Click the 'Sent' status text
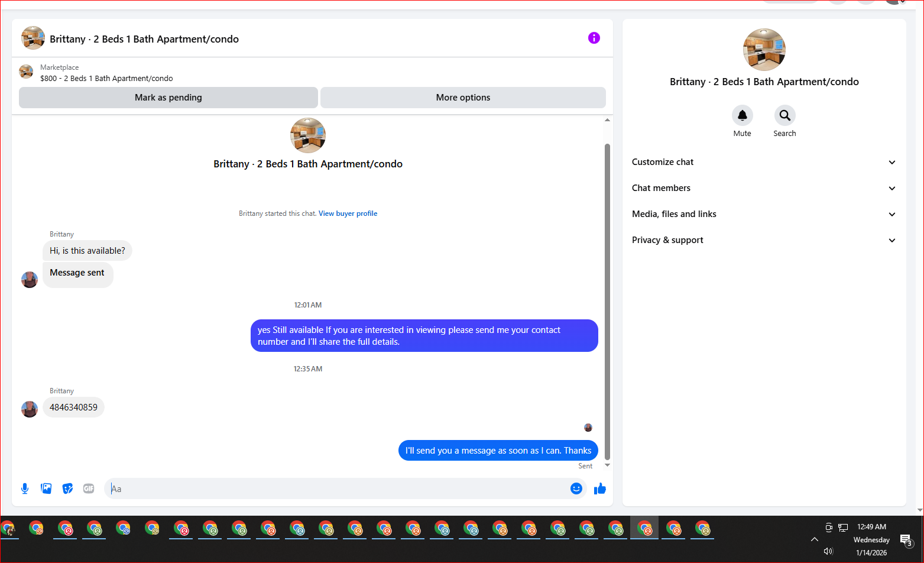 [585, 466]
